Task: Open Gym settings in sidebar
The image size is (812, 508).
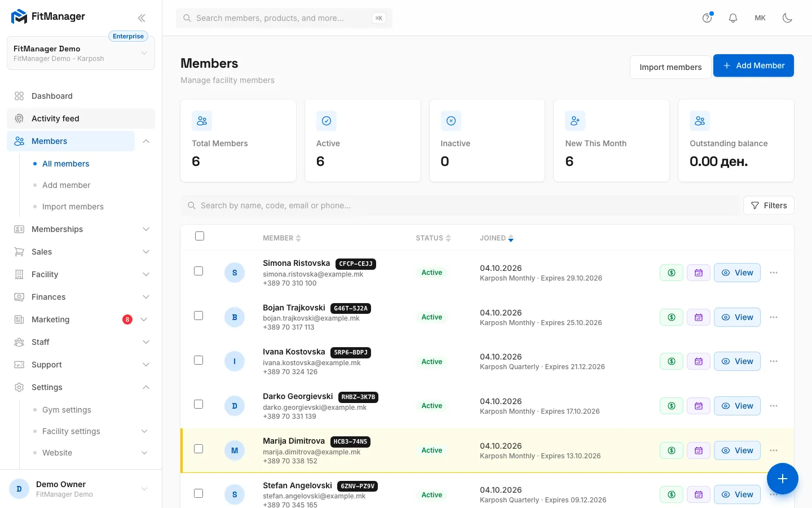Action: pos(67,410)
